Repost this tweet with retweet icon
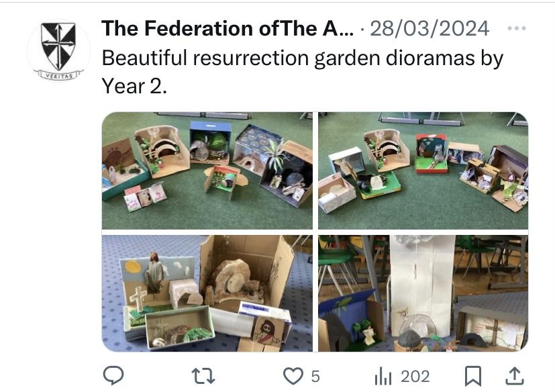 [203, 376]
